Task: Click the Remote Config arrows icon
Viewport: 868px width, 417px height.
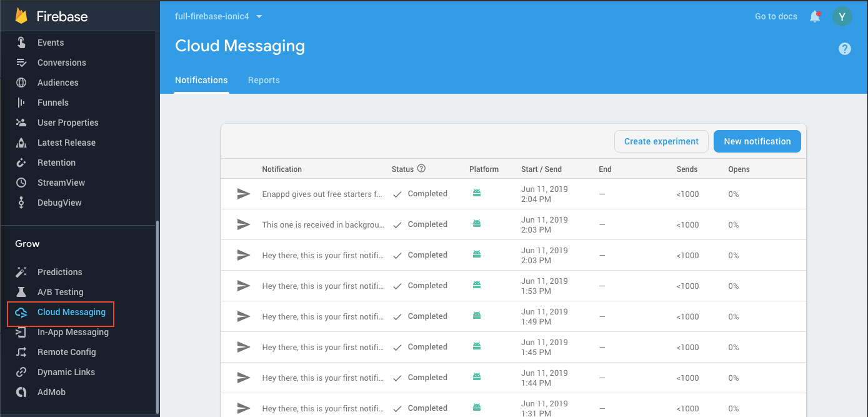Action: point(21,352)
